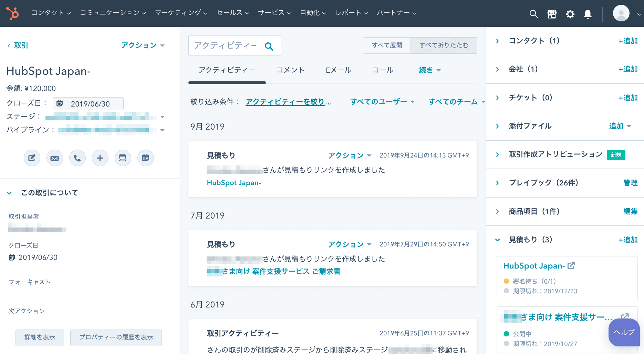644x354 pixels.
Task: Open the セールス navigation menu
Action: pos(233,13)
